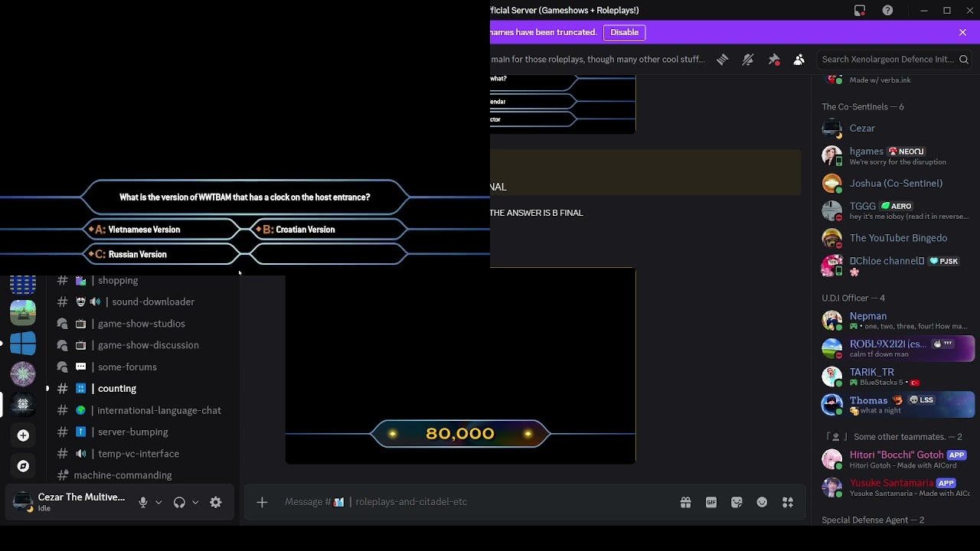Open hgames member profile
The width and height of the screenshot is (980, 551).
pos(894,156)
